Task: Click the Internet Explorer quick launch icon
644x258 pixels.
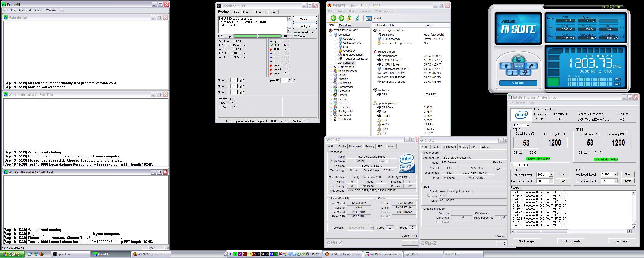Action: 36,254
